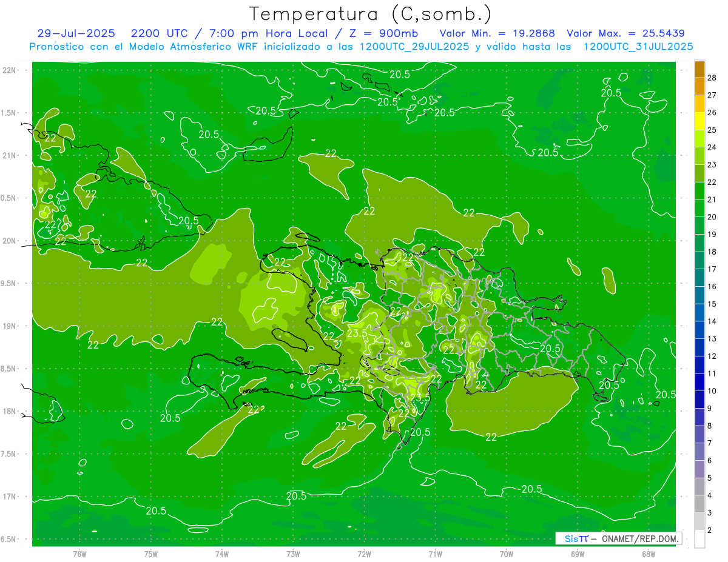Click latitude axis label "20N"
Image resolution: width=728 pixels, height=562 pixels.
(x=10, y=241)
